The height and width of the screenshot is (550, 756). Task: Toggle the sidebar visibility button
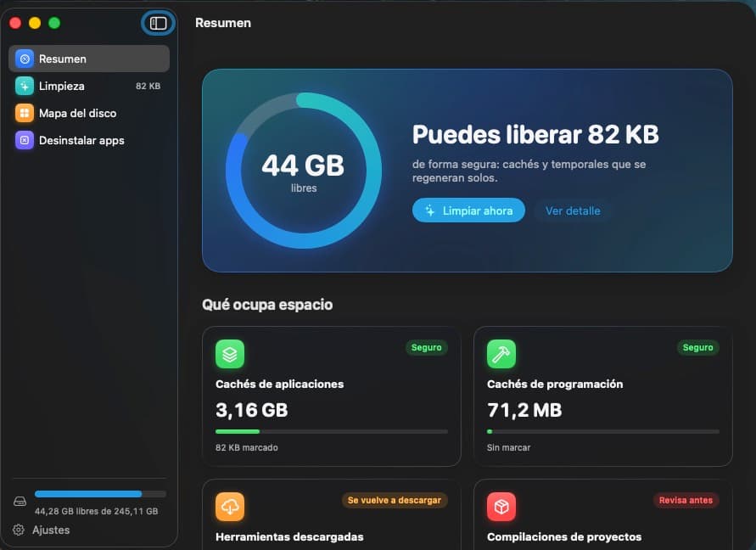tap(158, 23)
